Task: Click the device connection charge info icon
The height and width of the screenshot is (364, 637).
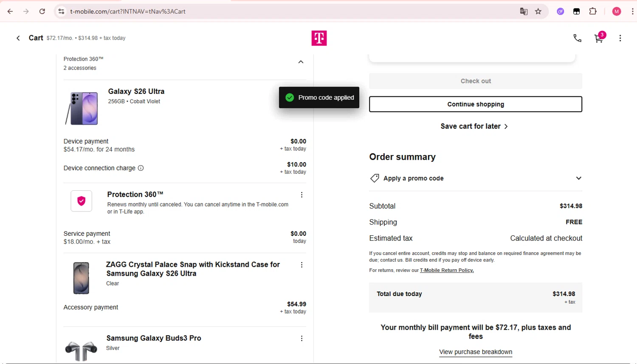Action: (141, 168)
